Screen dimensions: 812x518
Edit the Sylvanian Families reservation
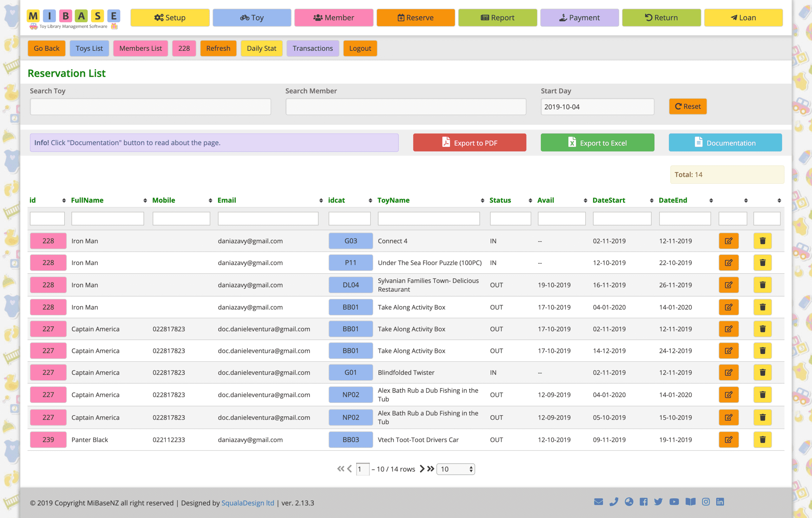[x=728, y=285]
